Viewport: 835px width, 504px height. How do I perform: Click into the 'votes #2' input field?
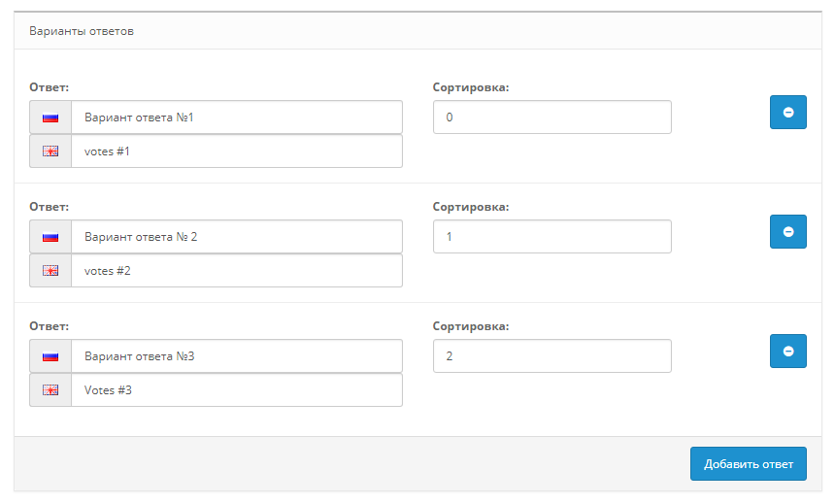point(236,271)
